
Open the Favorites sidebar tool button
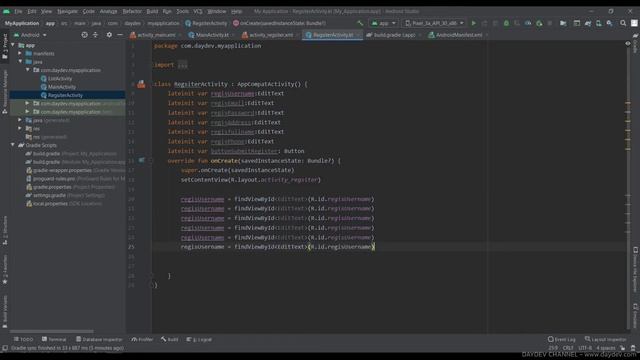[4, 269]
